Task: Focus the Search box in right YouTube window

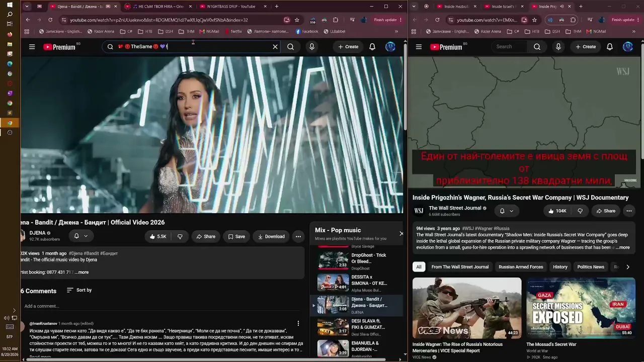Action: click(x=509, y=47)
